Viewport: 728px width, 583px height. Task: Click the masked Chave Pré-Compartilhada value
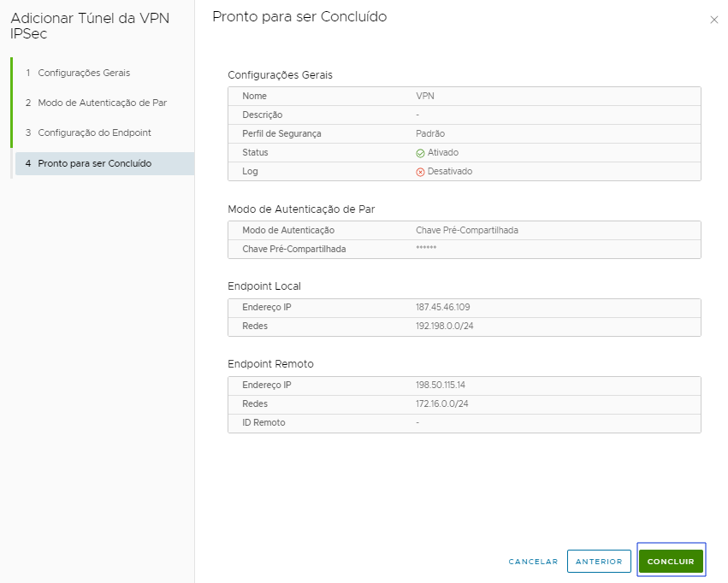coord(426,248)
